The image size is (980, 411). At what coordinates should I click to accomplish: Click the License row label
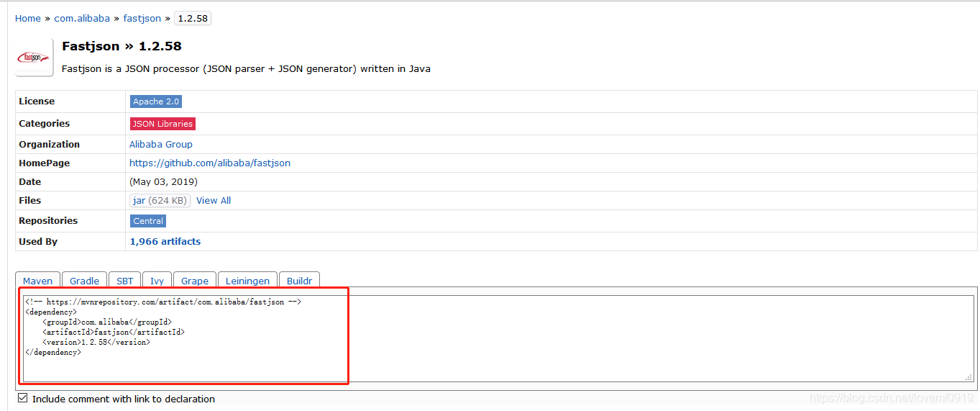tap(37, 101)
